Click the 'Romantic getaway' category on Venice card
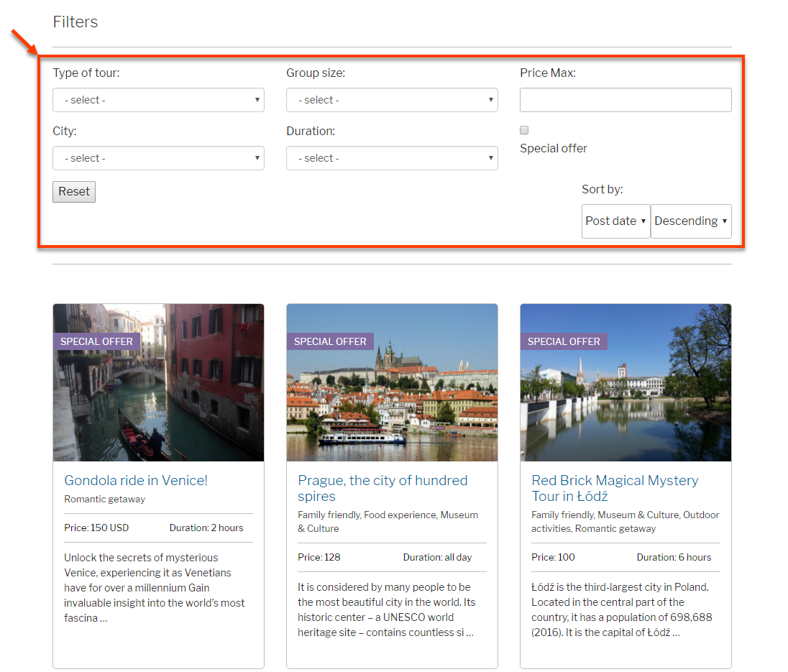Viewport: 788px width, 672px height. pyautogui.click(x=104, y=500)
